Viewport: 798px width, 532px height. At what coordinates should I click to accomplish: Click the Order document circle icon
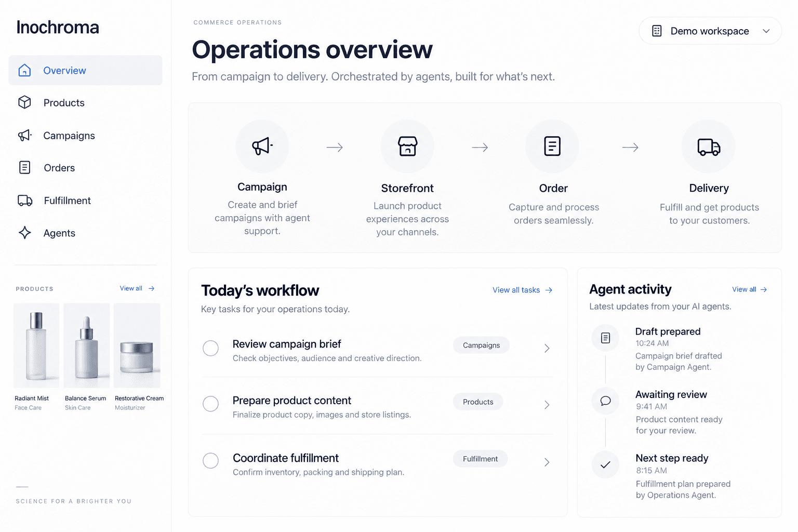[x=552, y=147]
